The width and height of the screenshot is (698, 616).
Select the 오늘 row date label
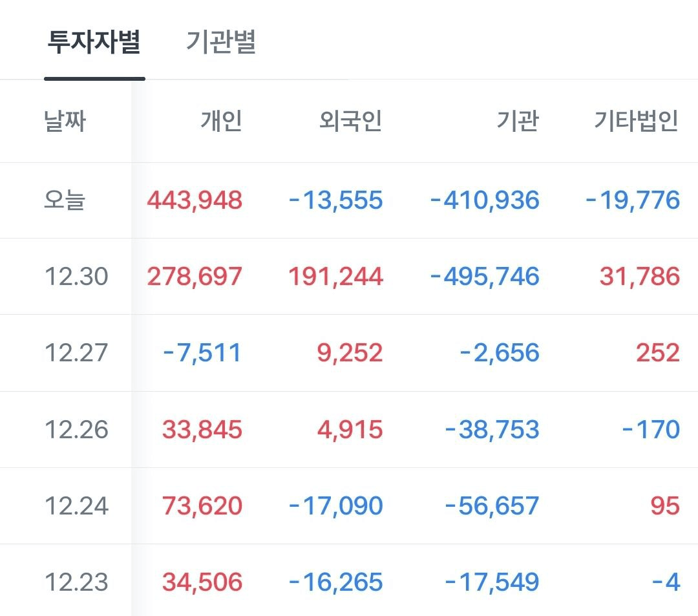65,200
